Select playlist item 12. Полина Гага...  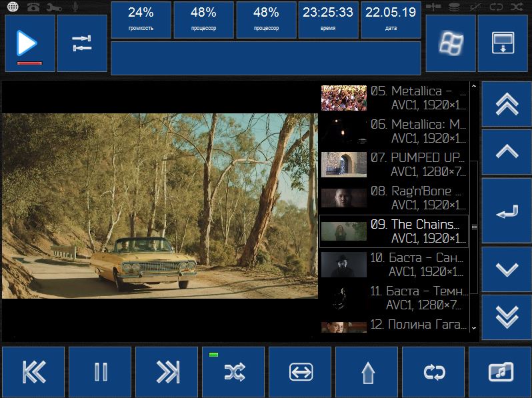pos(394,325)
